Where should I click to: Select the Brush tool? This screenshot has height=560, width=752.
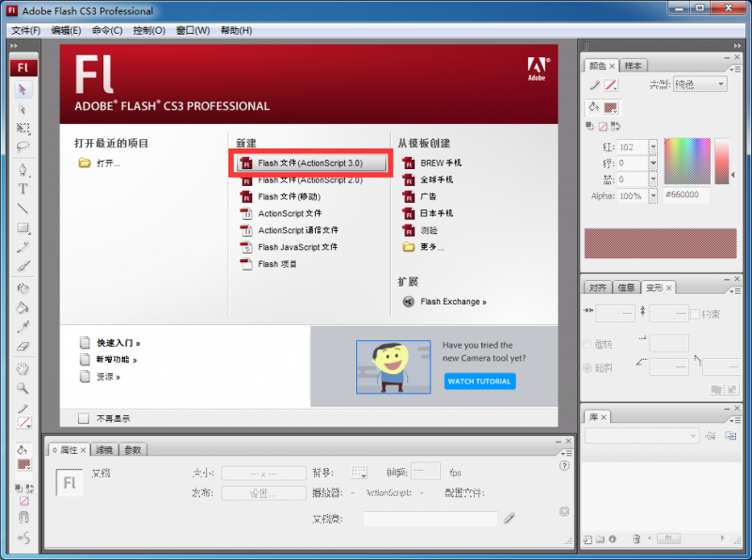(x=23, y=266)
